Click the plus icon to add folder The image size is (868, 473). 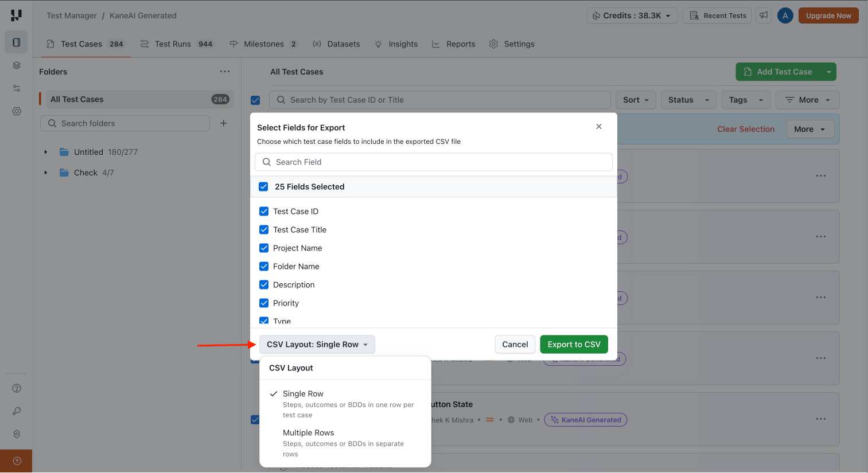(x=224, y=123)
